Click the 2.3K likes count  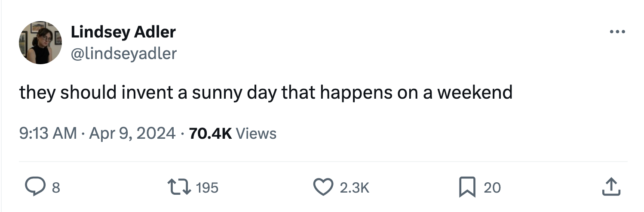tap(354, 188)
